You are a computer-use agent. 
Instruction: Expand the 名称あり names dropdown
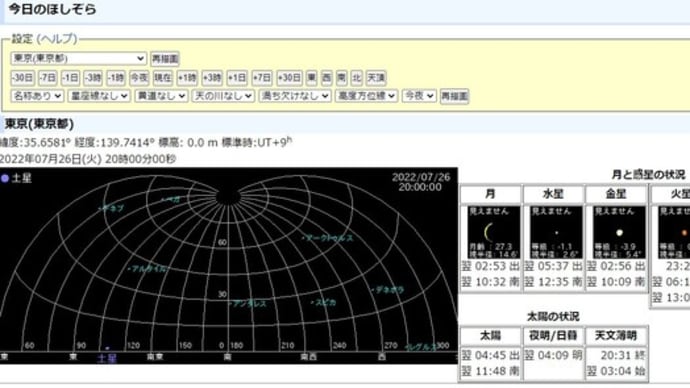click(x=37, y=96)
